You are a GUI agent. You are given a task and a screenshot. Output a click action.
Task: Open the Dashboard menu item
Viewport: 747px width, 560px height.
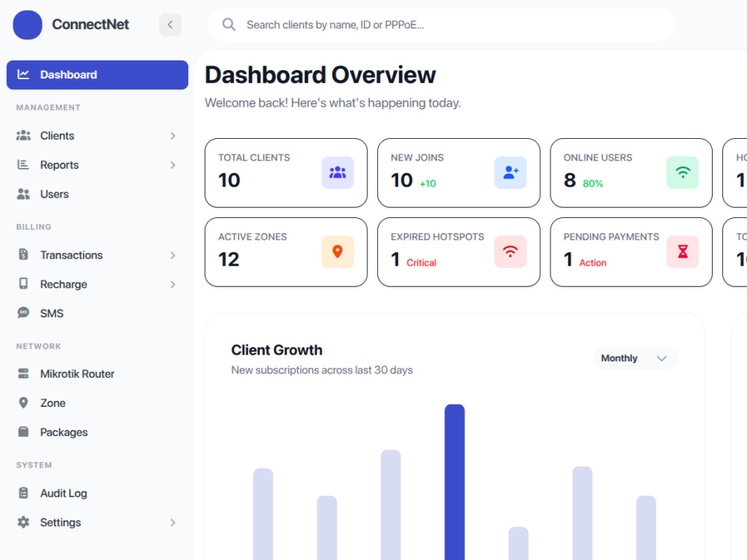[97, 75]
